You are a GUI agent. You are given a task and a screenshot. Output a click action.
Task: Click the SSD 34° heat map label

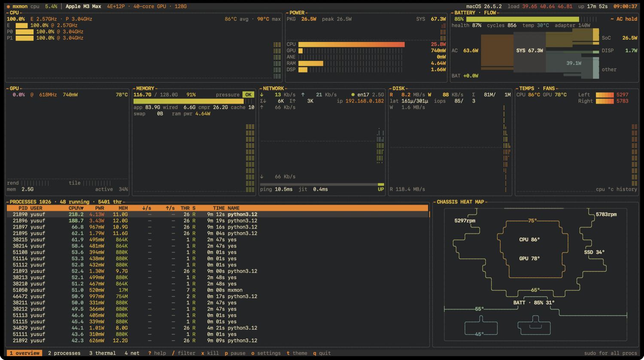pos(594,252)
